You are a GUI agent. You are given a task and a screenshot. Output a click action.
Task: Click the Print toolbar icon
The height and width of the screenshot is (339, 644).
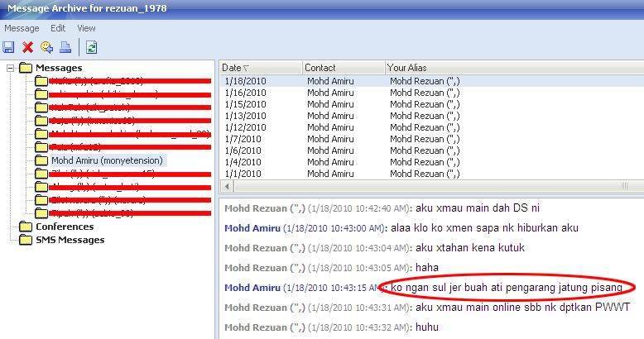[x=65, y=47]
